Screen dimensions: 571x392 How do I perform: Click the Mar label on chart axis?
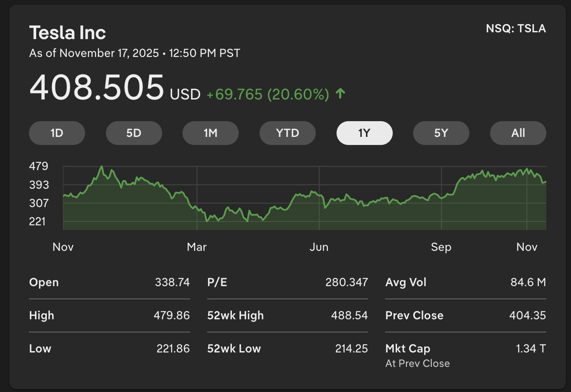(x=197, y=247)
